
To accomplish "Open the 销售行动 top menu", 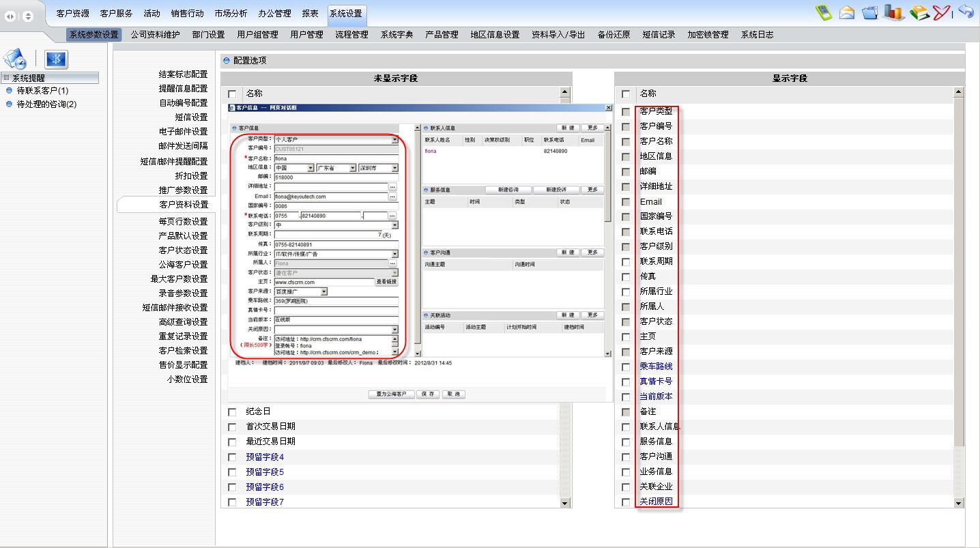I will tap(187, 14).
